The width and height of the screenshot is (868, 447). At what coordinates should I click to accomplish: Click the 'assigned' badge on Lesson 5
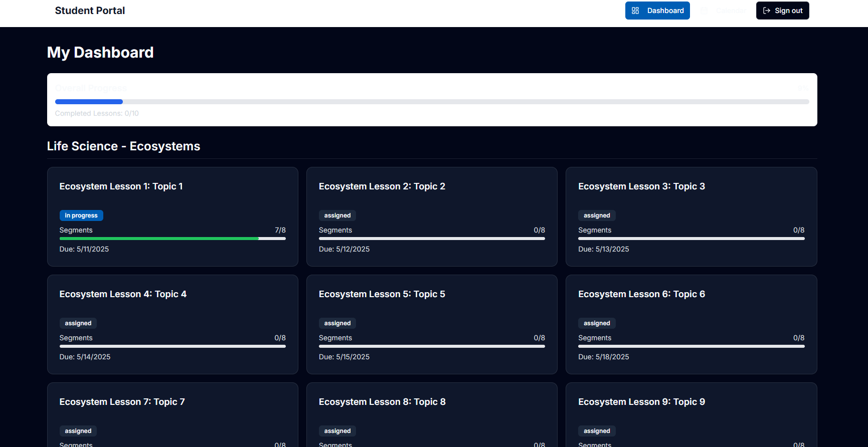[337, 323]
